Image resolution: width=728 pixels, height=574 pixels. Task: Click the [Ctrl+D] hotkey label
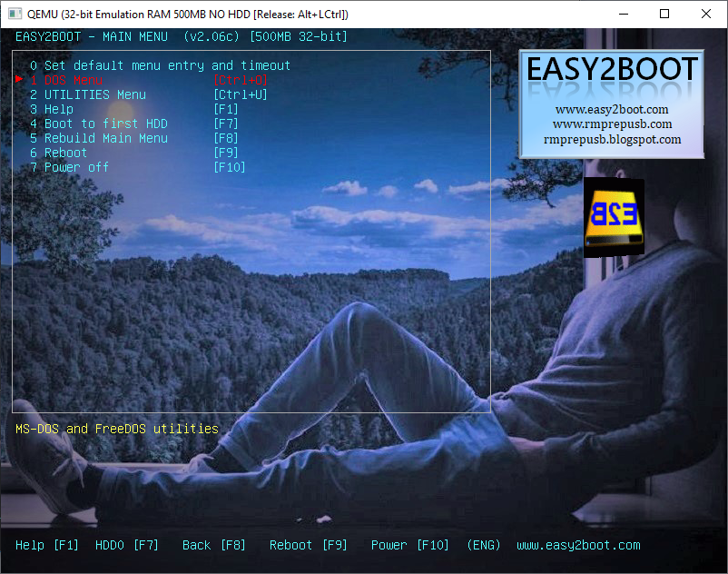tap(241, 80)
